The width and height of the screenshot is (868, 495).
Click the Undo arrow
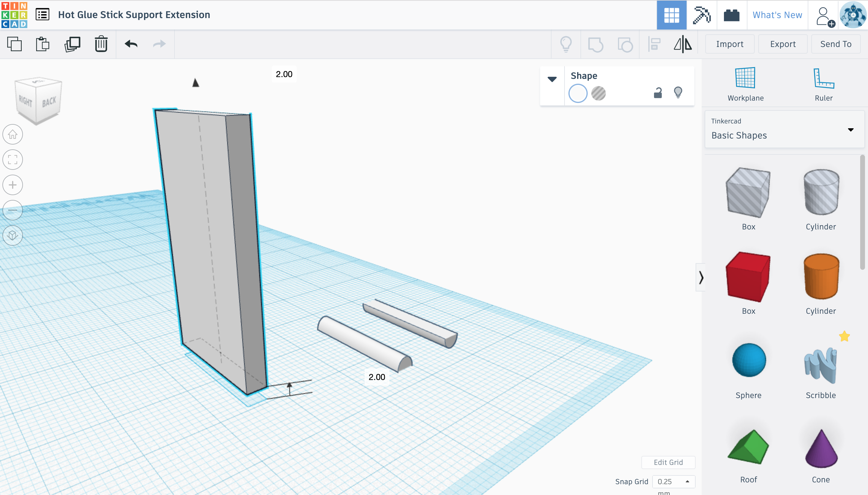(131, 44)
